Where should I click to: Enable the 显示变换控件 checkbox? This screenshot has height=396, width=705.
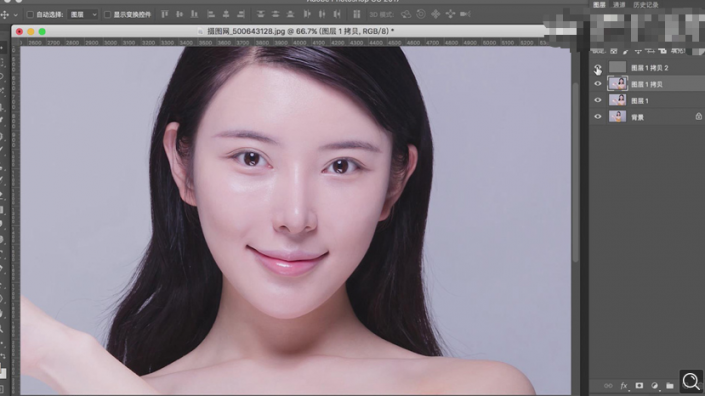(107, 15)
